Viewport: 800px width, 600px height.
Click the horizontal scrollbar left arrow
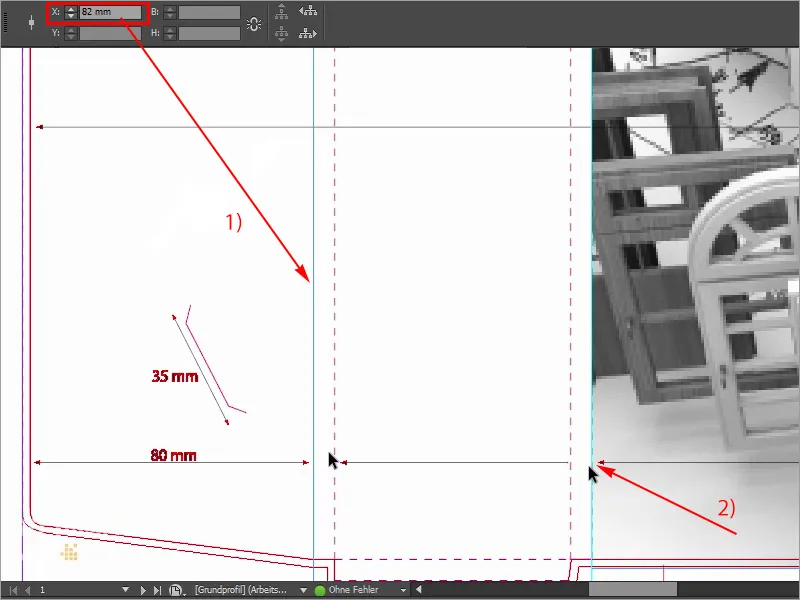pos(418,590)
